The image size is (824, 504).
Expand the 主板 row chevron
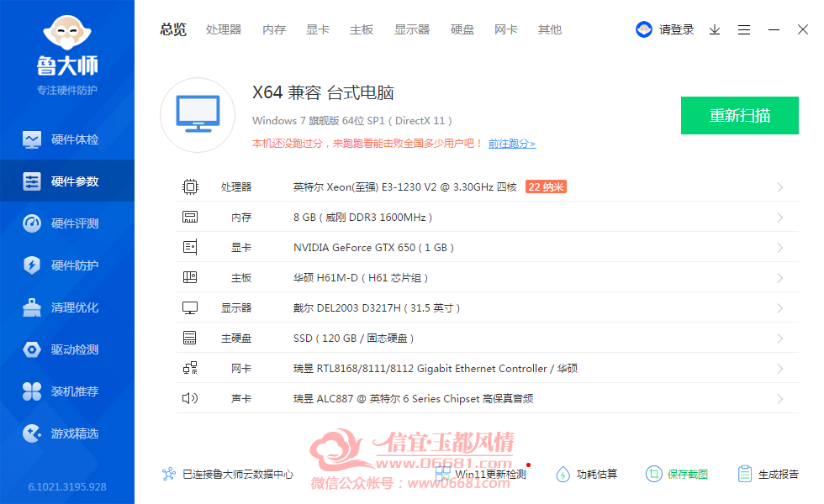coord(780,278)
